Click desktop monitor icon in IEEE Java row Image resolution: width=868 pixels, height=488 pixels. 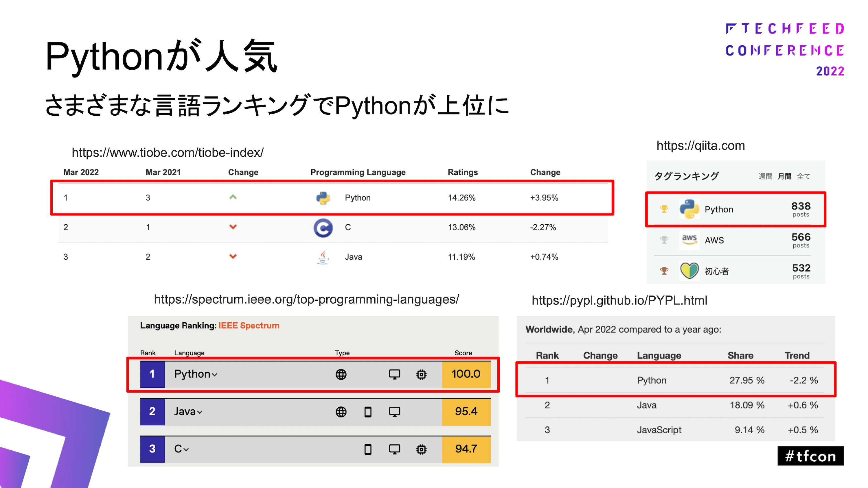point(395,412)
